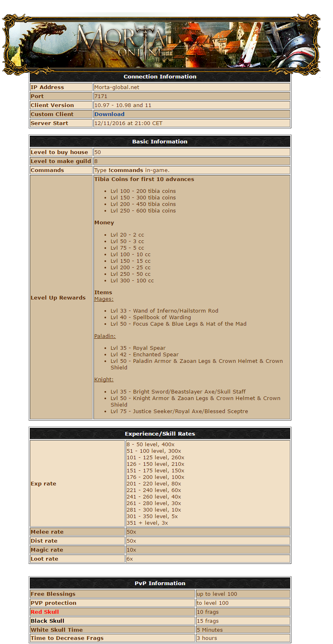
Task: Click 176 - 200 level, 100x
Action: click(x=155, y=477)
